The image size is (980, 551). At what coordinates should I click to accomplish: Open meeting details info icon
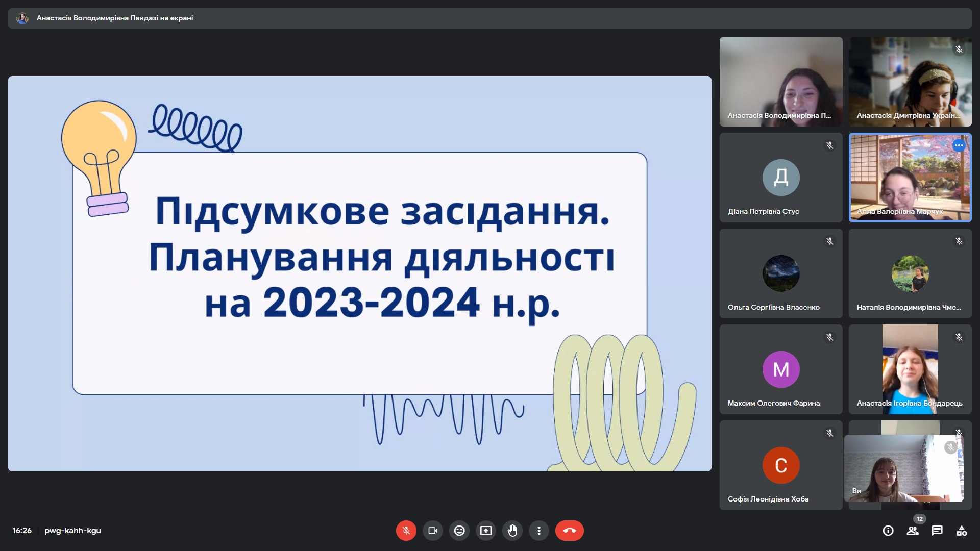coord(888,531)
